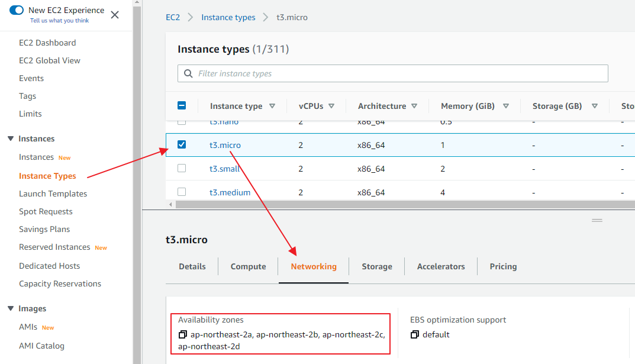This screenshot has width=635, height=364.
Task: Go to Instance types breadcrumb link
Action: coord(228,17)
